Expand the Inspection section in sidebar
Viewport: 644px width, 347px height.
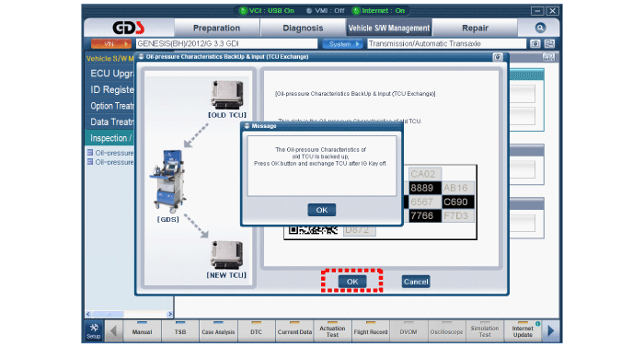pos(110,138)
